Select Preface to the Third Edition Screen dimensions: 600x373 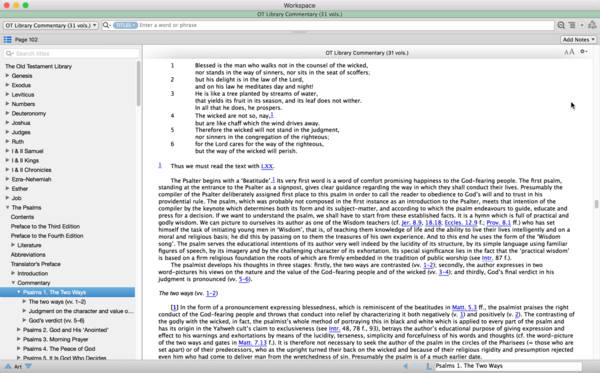point(45,226)
